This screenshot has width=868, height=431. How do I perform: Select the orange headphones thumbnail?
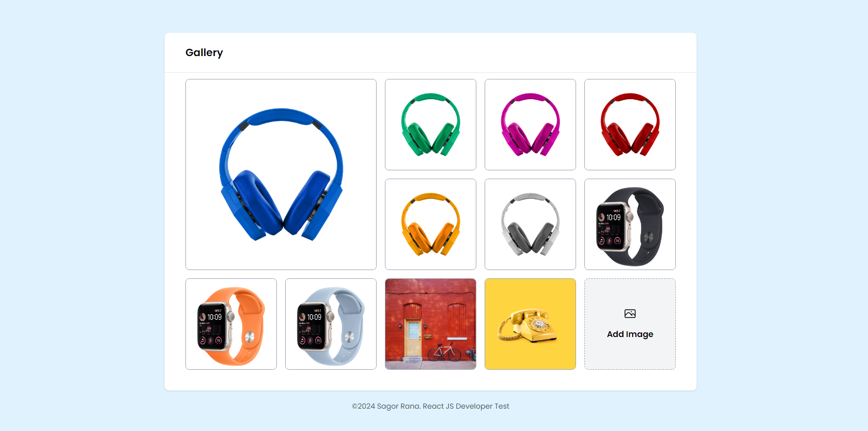click(431, 224)
